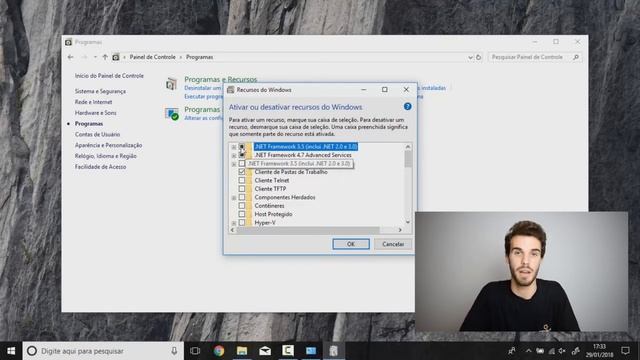
Task: Open Aparência e Personalização in the sidebar
Action: pyautogui.click(x=108, y=145)
